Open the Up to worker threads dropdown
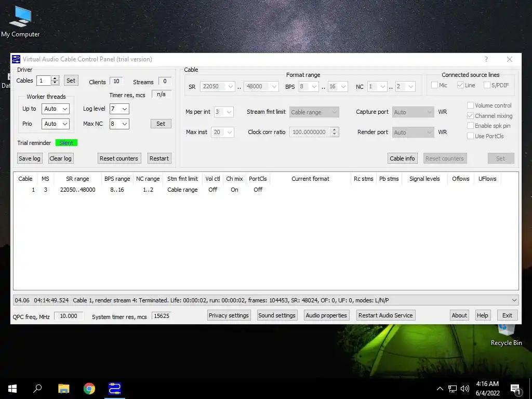 pos(55,109)
